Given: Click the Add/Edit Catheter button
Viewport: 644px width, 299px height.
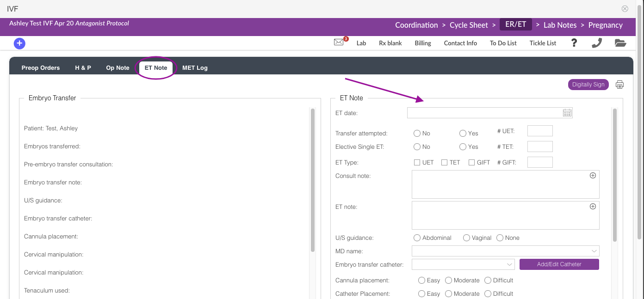Looking at the screenshot, I should click(x=559, y=264).
